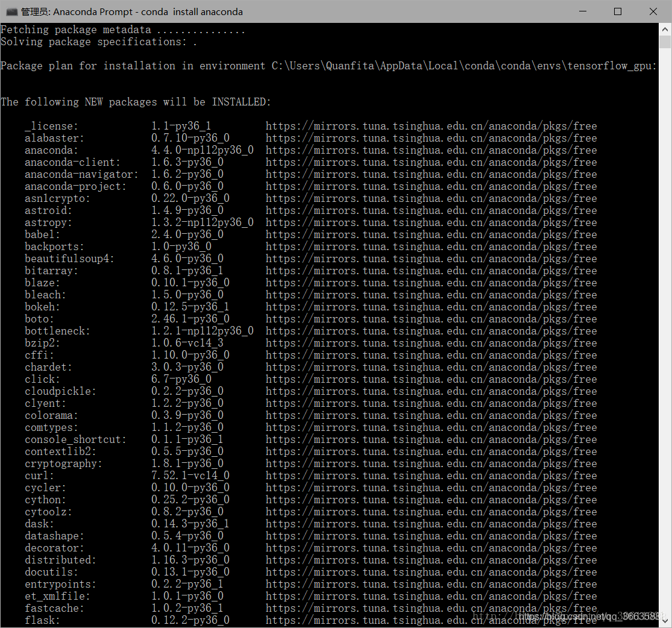Screen dimensions: 672x628
Task: Click the 'bzip2:' package name
Action: 42,342
